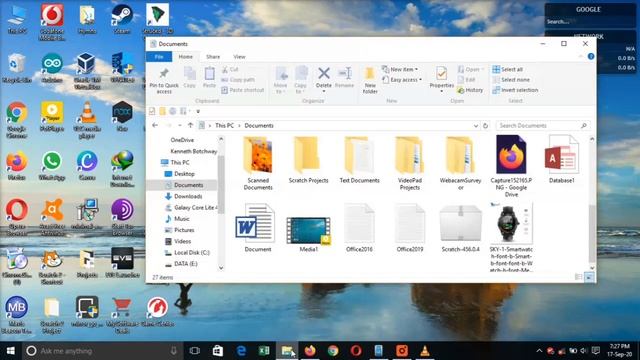Open WhatsApp desktop shortcut

52,165
